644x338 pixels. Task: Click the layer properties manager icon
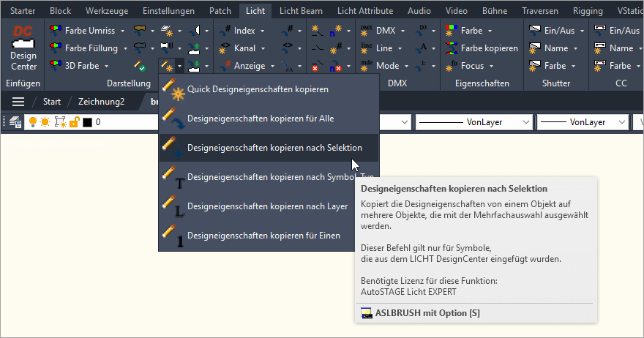tap(15, 122)
